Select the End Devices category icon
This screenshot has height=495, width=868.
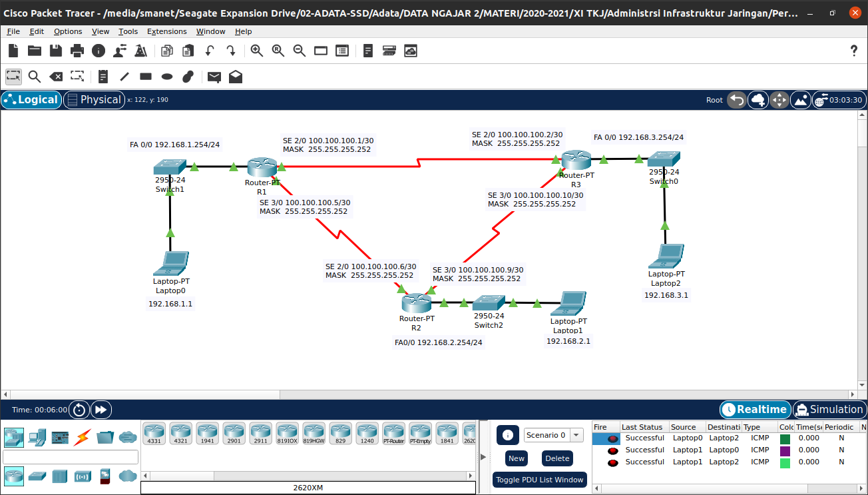(x=37, y=438)
